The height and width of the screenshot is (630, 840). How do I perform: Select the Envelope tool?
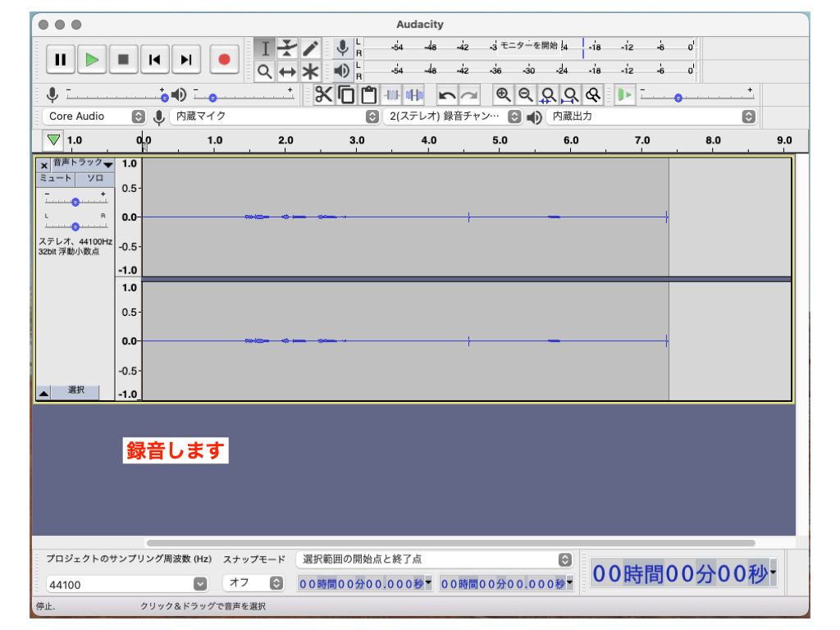coord(287,48)
